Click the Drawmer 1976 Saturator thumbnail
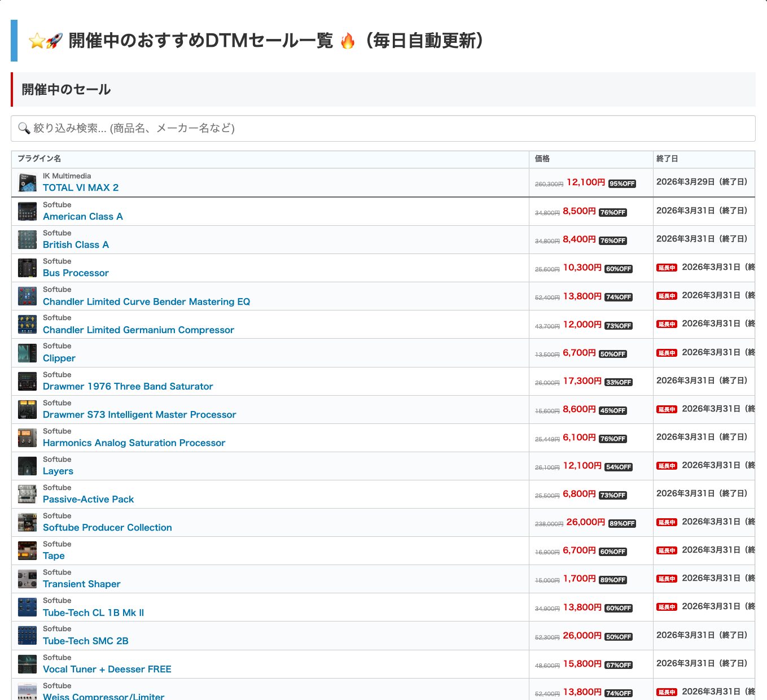Image resolution: width=767 pixels, height=700 pixels. click(x=27, y=381)
